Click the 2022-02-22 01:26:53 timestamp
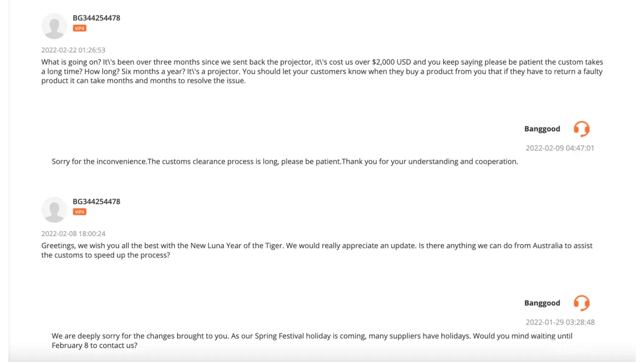 [73, 50]
